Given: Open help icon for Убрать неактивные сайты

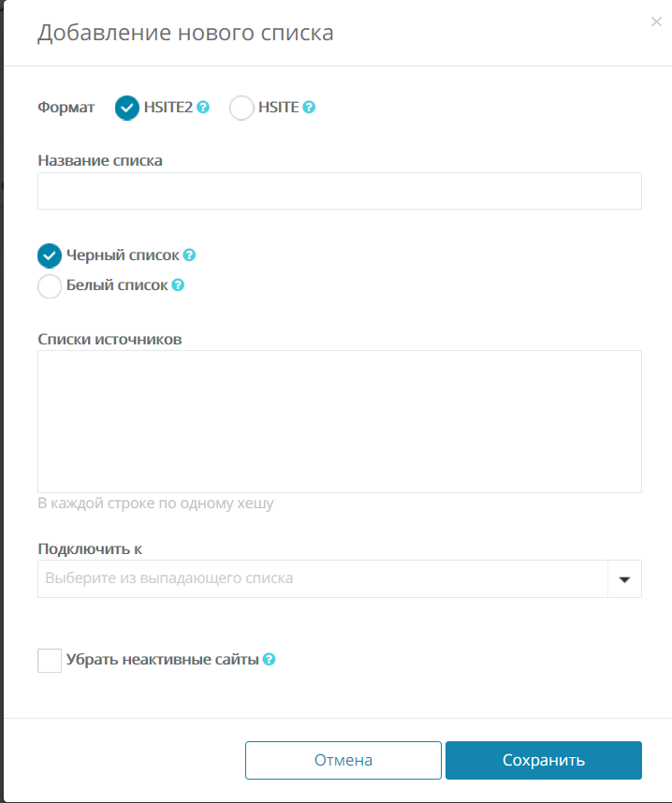Looking at the screenshot, I should tap(269, 660).
